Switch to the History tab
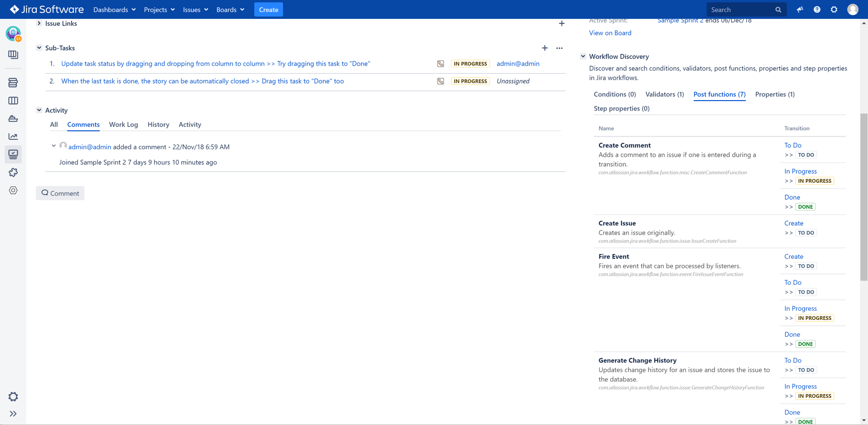The width and height of the screenshot is (868, 425). (x=159, y=125)
